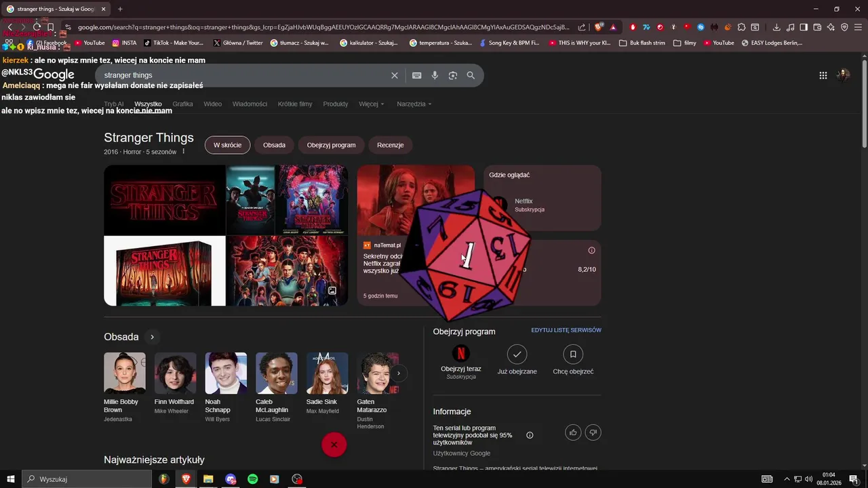Screen dimensions: 868x488
Task: Open Sadie Sink cast card
Action: click(327, 384)
